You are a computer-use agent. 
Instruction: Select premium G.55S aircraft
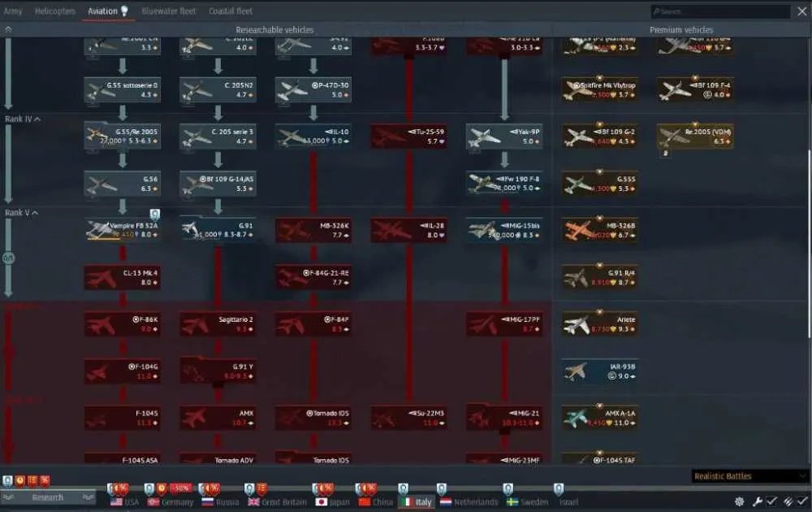(600, 184)
